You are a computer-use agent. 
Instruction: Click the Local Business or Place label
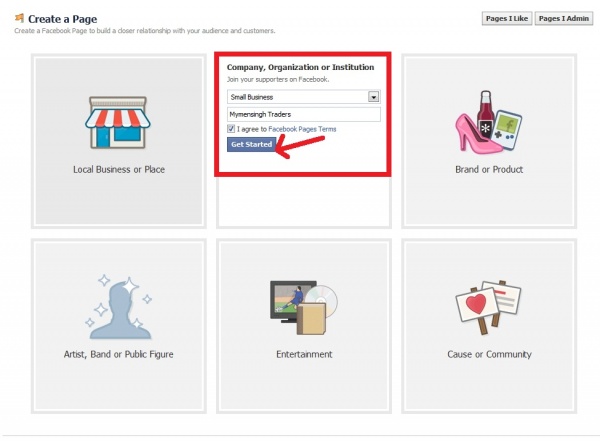pyautogui.click(x=119, y=169)
